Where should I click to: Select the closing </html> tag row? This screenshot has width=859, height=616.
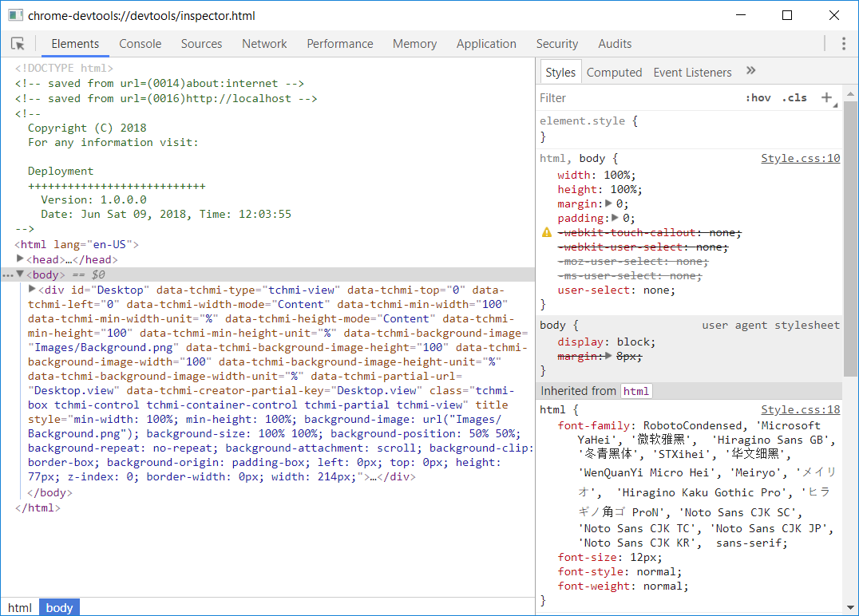pos(38,507)
